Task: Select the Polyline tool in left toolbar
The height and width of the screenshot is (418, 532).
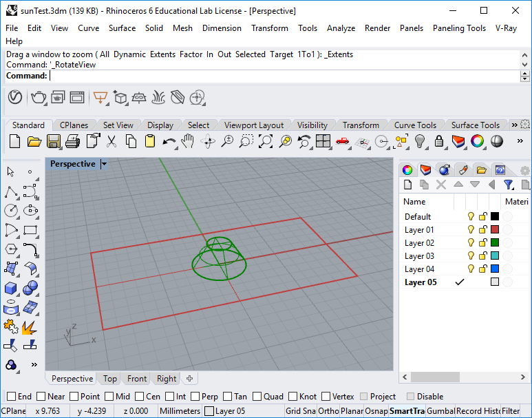Action: [x=12, y=191]
